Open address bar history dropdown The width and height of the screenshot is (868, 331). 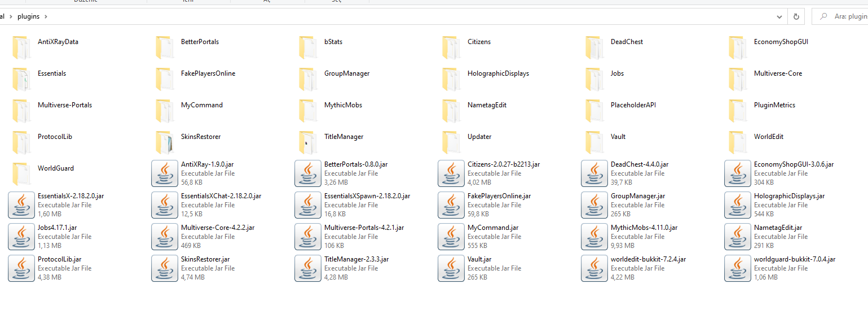point(779,16)
